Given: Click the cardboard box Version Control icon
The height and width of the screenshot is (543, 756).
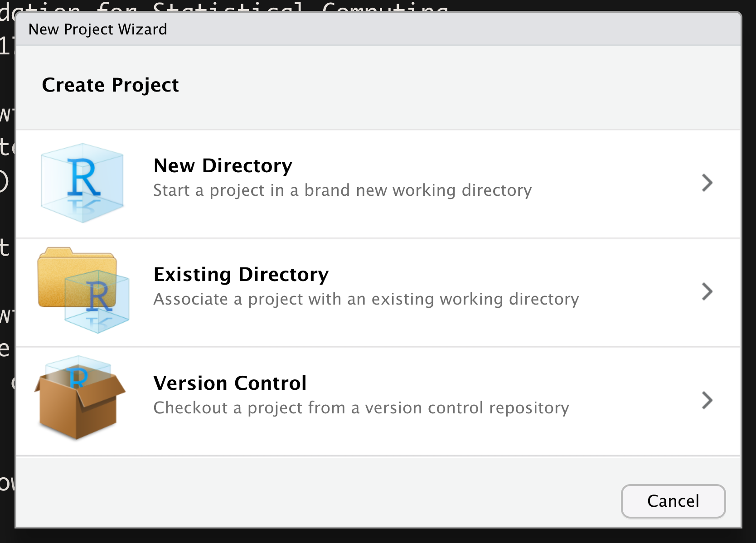Looking at the screenshot, I should [80, 398].
